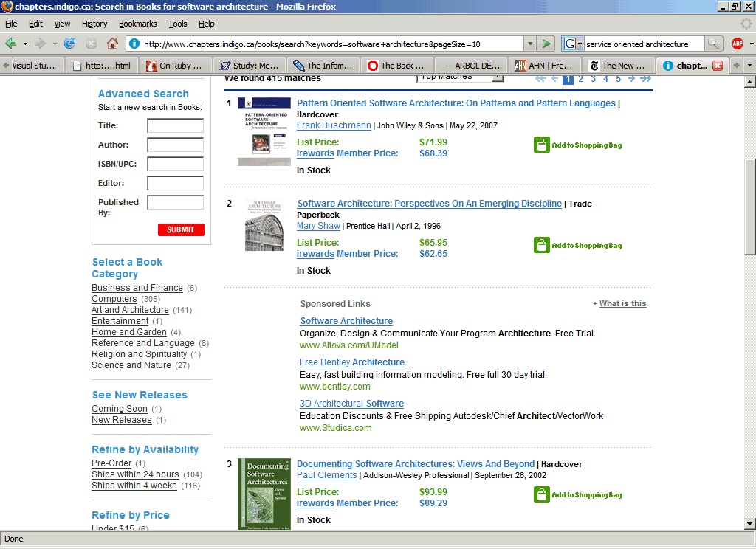Click the vertical scrollbar up arrow

click(x=750, y=82)
